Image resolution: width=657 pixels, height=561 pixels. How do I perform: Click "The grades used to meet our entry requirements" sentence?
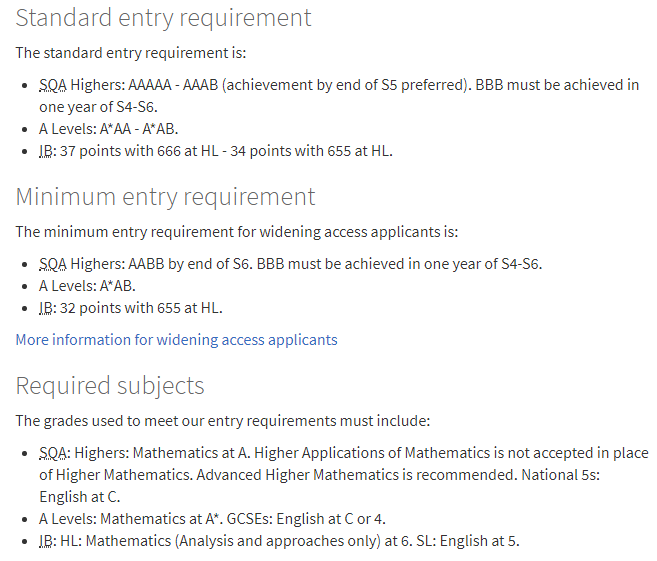222,421
